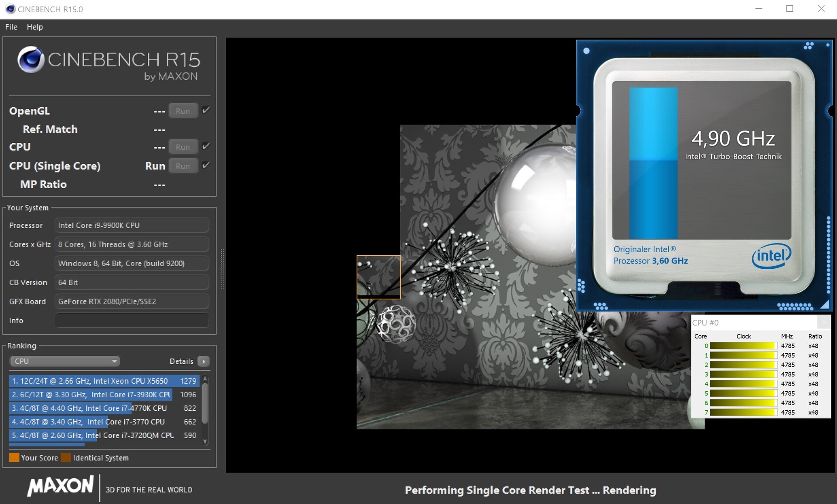Image resolution: width=837 pixels, height=504 pixels.
Task: Toggle the CPU test checkbox
Action: click(206, 146)
